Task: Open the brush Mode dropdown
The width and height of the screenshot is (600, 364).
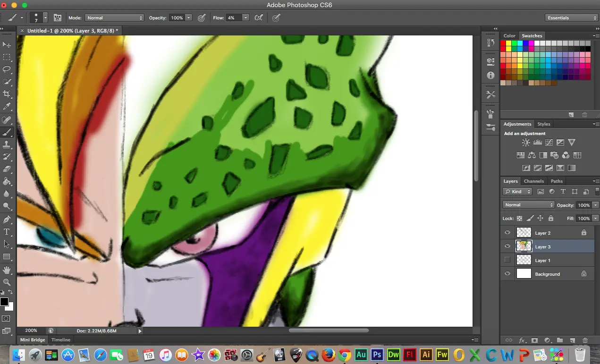Action: click(x=114, y=18)
